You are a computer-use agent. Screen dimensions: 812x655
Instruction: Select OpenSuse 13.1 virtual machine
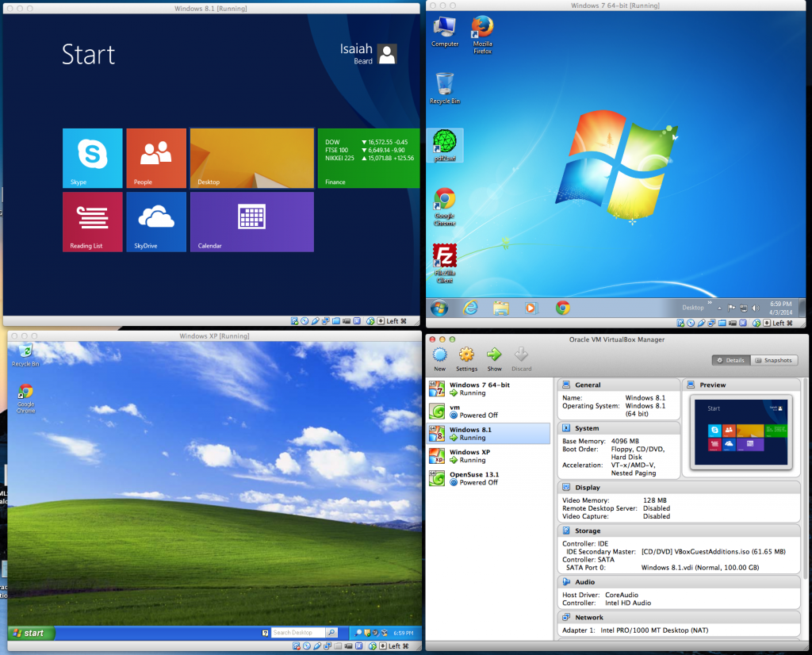(x=474, y=478)
